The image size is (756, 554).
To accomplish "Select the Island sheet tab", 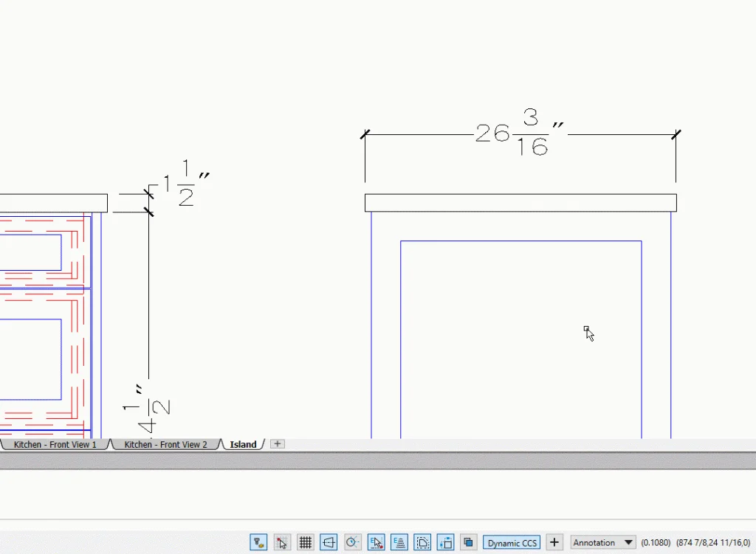I will click(243, 445).
